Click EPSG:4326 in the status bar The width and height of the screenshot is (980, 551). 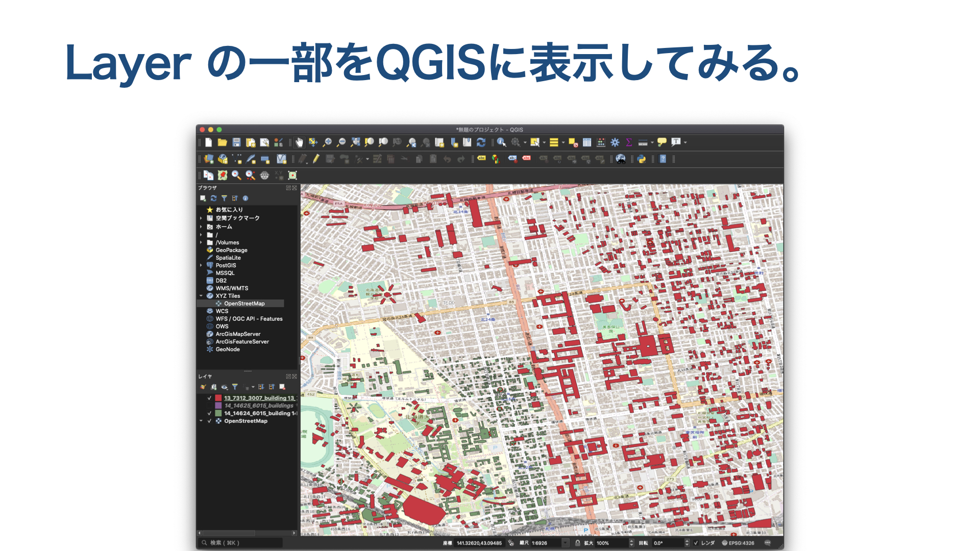(x=741, y=543)
